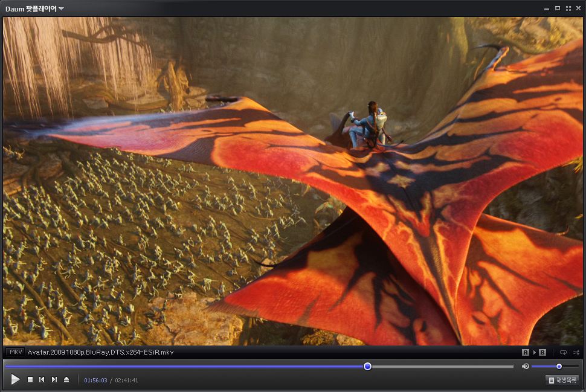586x392 pixels.
Task: Open the Daum 팟플레이어 main menu dropdown
Action: point(34,8)
